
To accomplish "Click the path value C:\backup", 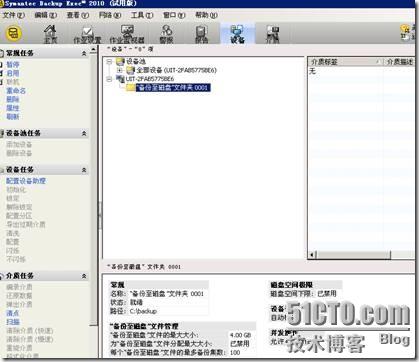I will click(x=143, y=311).
